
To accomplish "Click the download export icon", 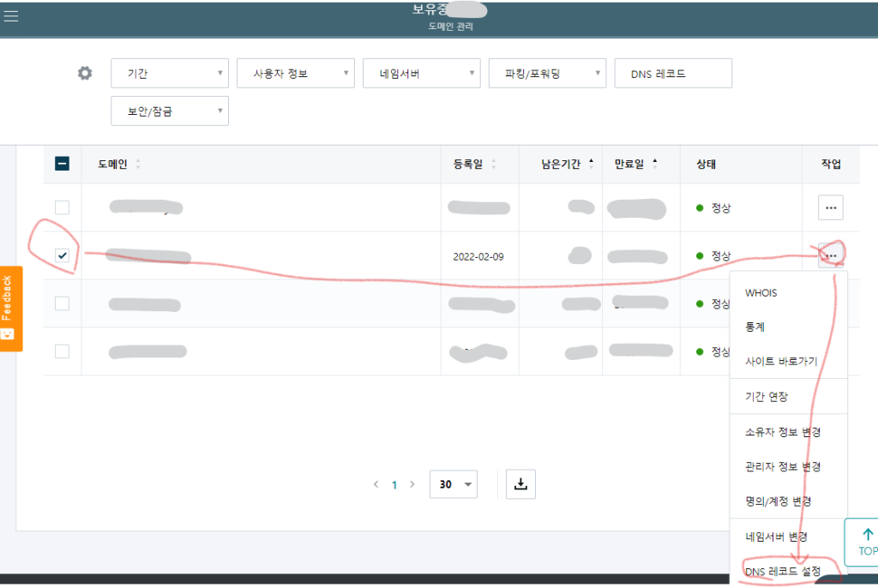I will pyautogui.click(x=520, y=483).
